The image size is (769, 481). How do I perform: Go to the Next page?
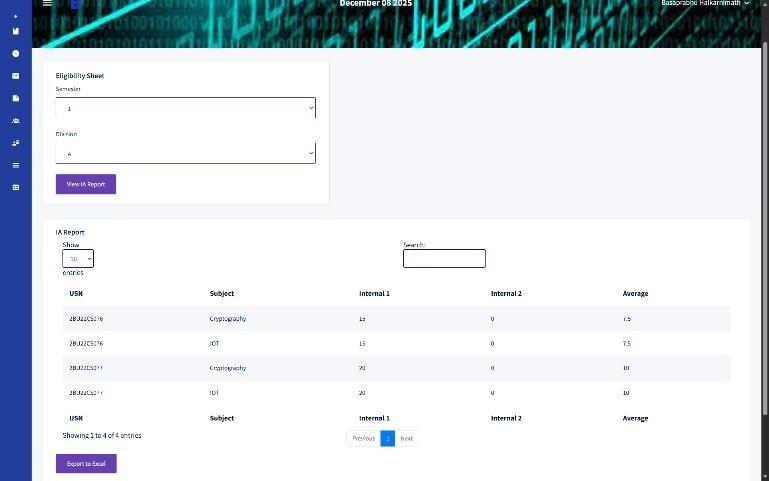pyautogui.click(x=406, y=438)
